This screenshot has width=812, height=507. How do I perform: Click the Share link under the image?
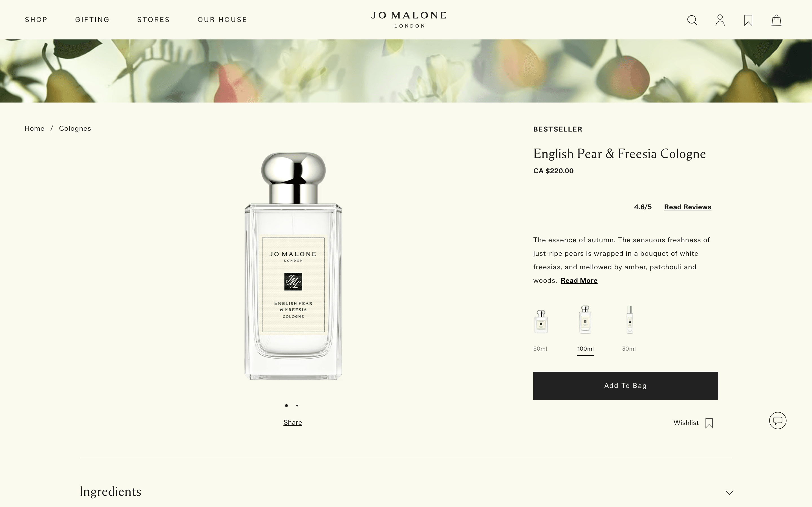[293, 422]
